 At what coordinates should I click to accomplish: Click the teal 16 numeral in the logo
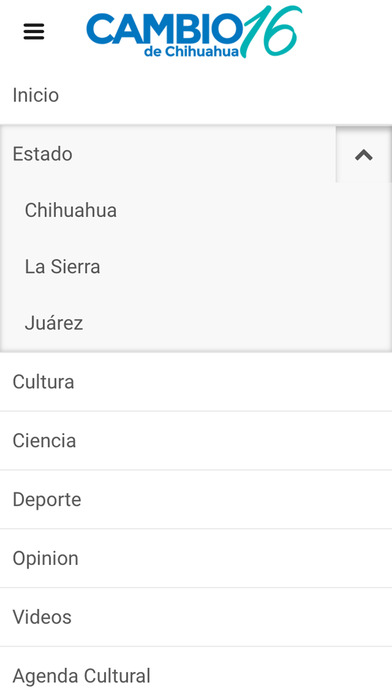pyautogui.click(x=271, y=31)
